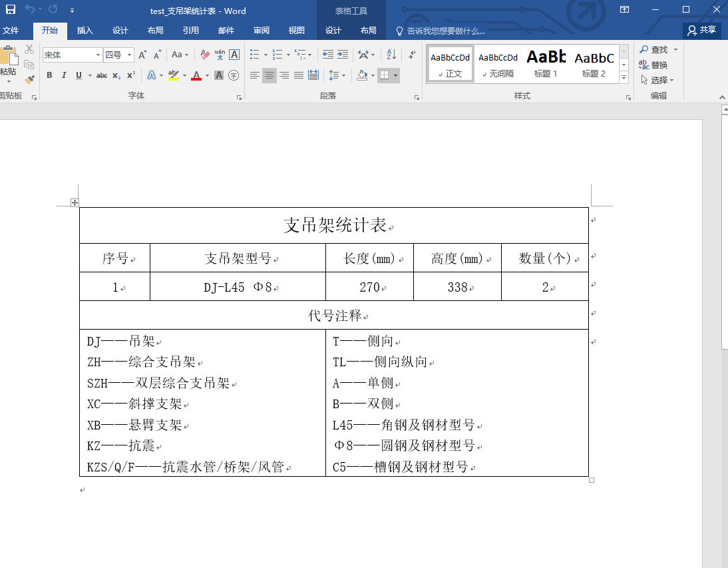Toggle show/hide paragraph marks
728x568 pixels.
(x=412, y=55)
